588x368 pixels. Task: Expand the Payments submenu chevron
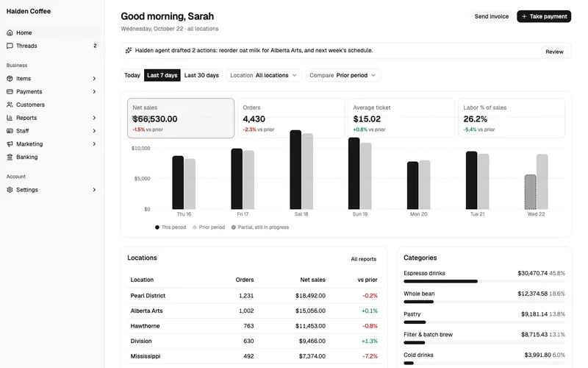94,91
